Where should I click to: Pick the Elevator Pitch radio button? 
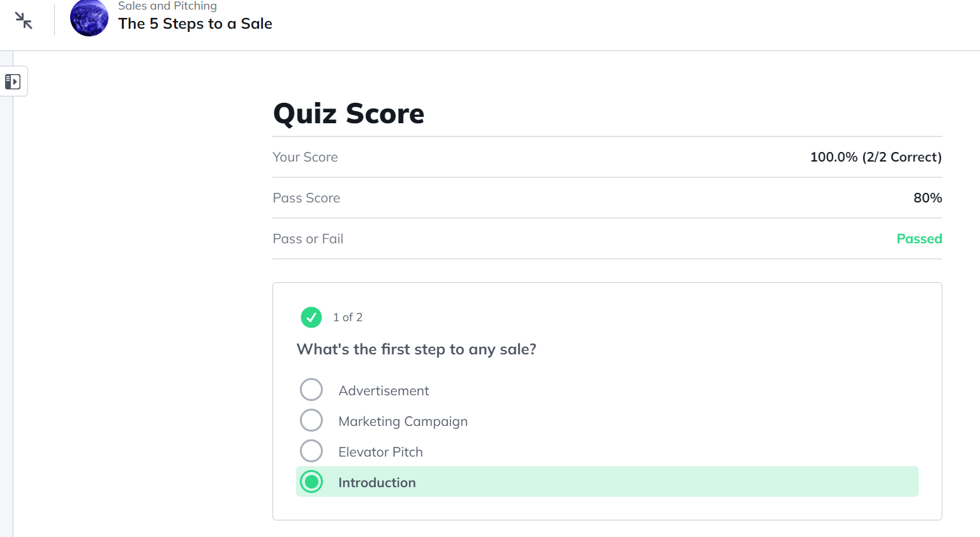(311, 451)
